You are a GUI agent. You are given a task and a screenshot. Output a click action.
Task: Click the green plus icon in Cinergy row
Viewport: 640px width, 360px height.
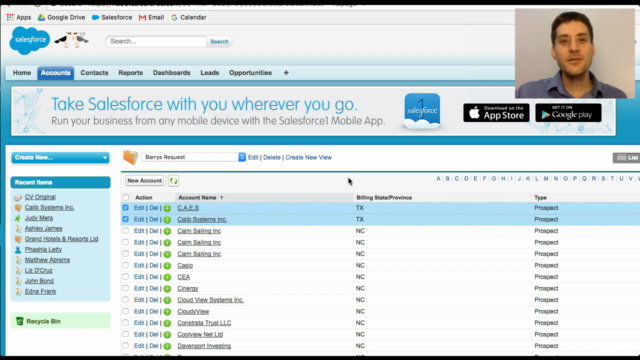[x=167, y=289]
